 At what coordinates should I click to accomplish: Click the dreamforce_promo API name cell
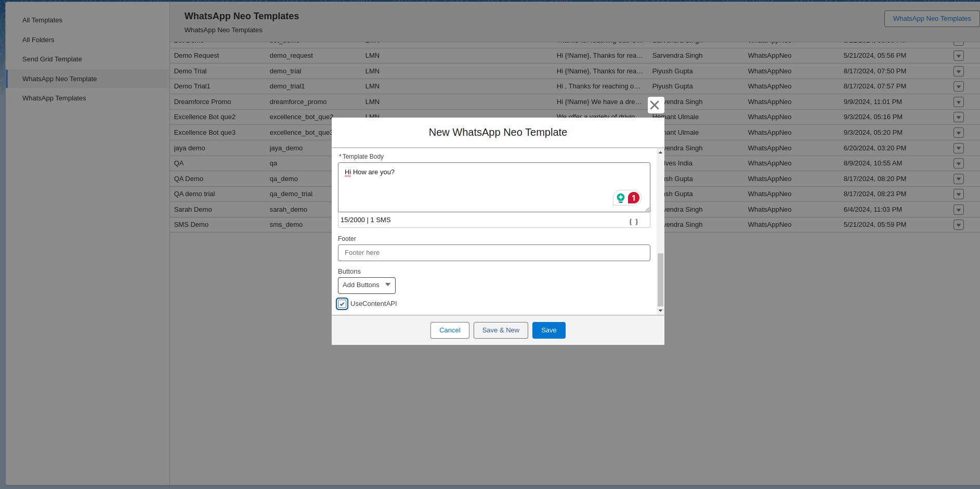tap(298, 102)
